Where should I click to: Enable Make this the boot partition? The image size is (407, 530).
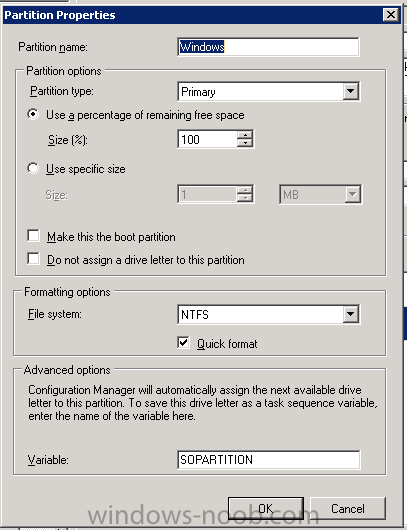[x=33, y=236]
